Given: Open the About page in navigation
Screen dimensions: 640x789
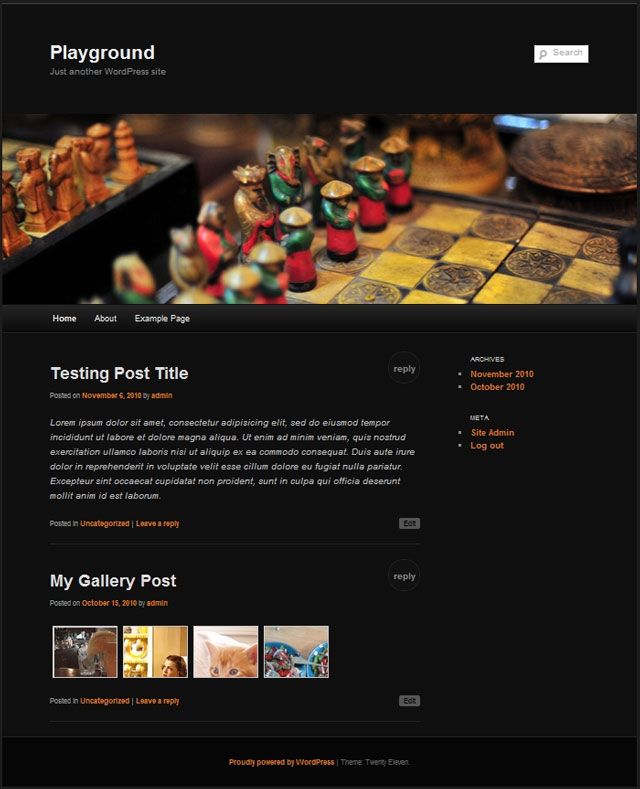Looking at the screenshot, I should click(105, 319).
